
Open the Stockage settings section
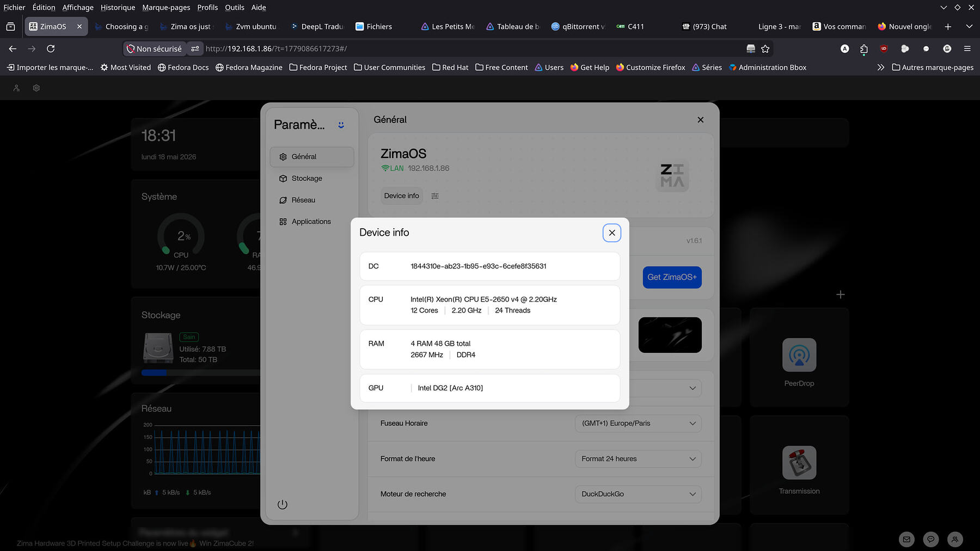point(311,179)
